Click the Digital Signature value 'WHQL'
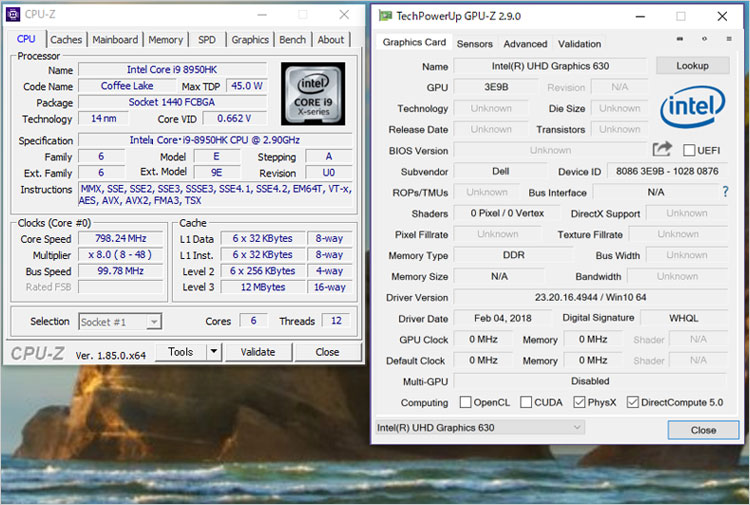The height and width of the screenshot is (505, 750). [x=684, y=318]
